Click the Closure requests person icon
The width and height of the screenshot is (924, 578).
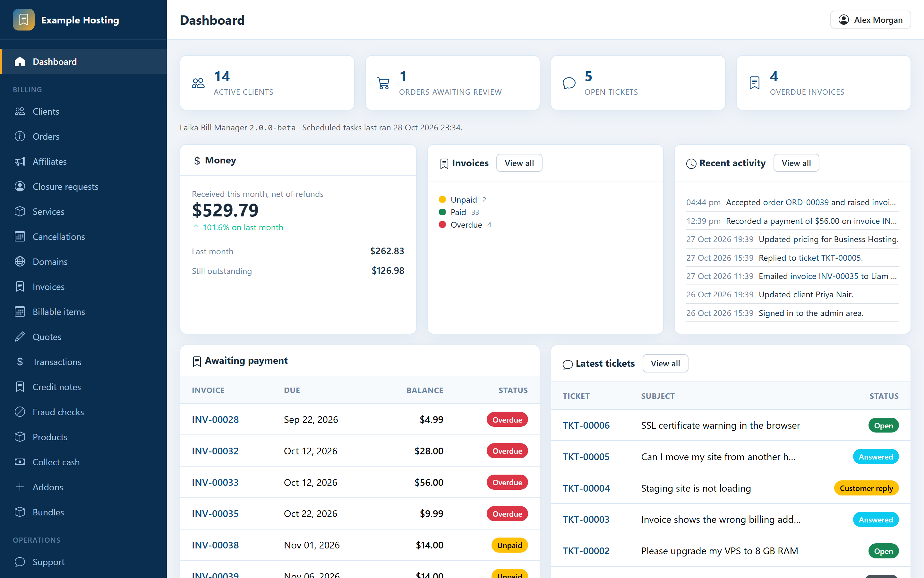[20, 187]
